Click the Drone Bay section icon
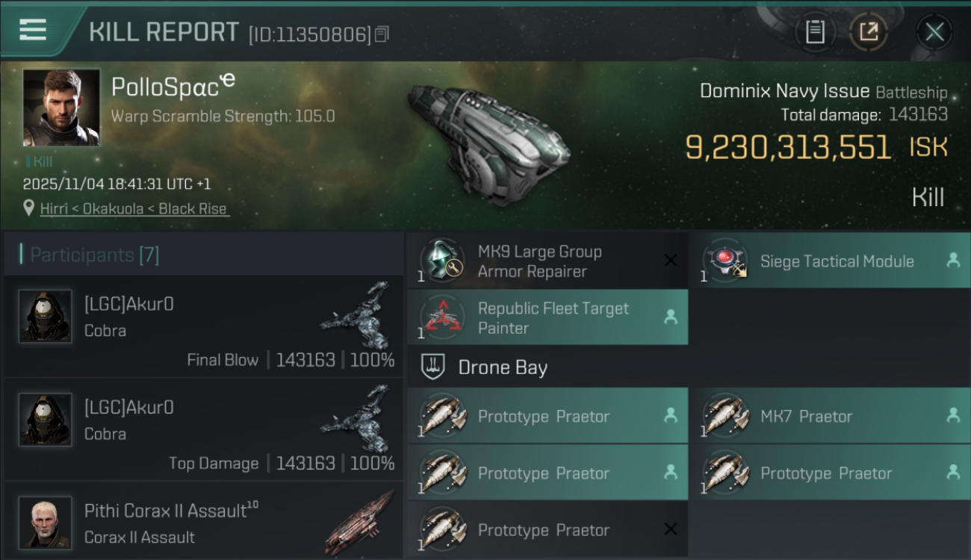 point(434,367)
